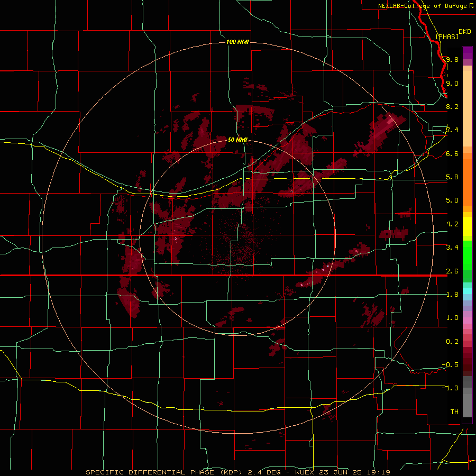476x476 pixels.
Task: Click the 100 NMI range ring label
Action: point(237,42)
